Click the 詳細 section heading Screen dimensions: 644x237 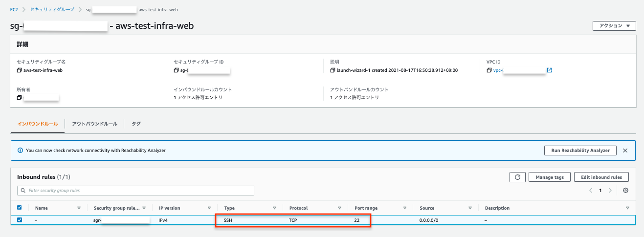pyautogui.click(x=22, y=44)
